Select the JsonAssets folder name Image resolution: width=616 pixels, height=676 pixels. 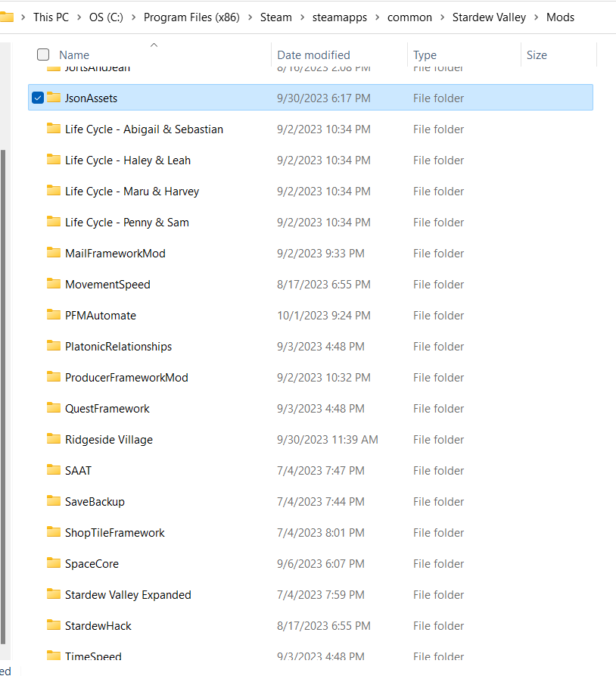tap(91, 98)
